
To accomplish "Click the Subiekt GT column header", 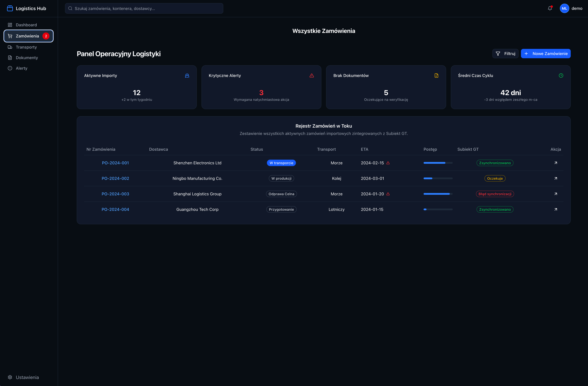I will tap(468, 149).
